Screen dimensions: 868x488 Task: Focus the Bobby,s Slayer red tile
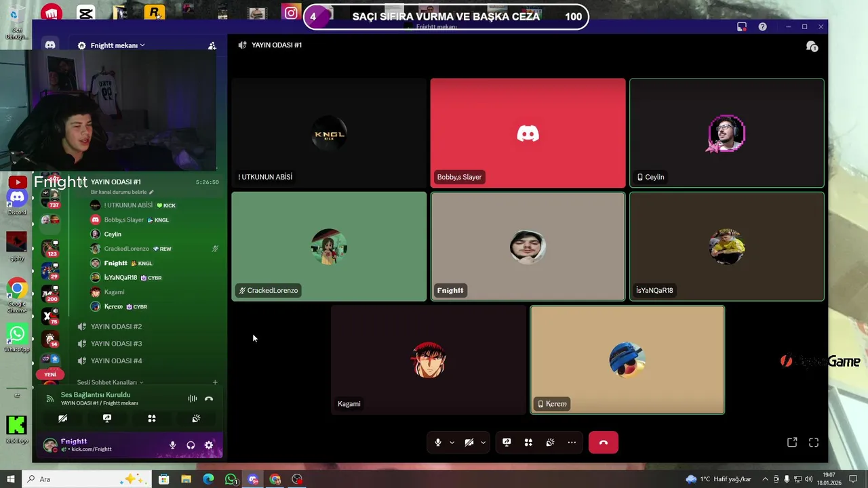pyautogui.click(x=528, y=133)
